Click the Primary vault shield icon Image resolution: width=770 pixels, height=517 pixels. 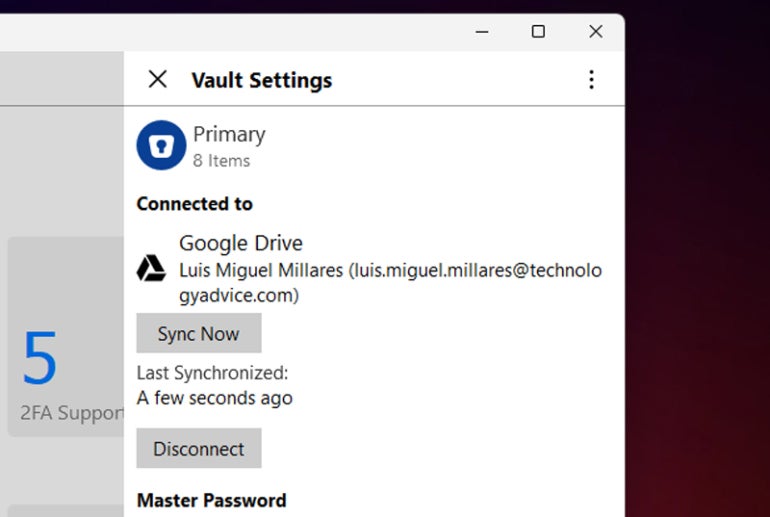coord(161,146)
